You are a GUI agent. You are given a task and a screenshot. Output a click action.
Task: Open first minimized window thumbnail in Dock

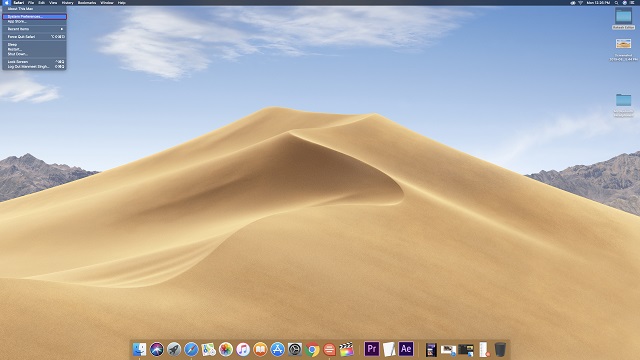pos(431,350)
